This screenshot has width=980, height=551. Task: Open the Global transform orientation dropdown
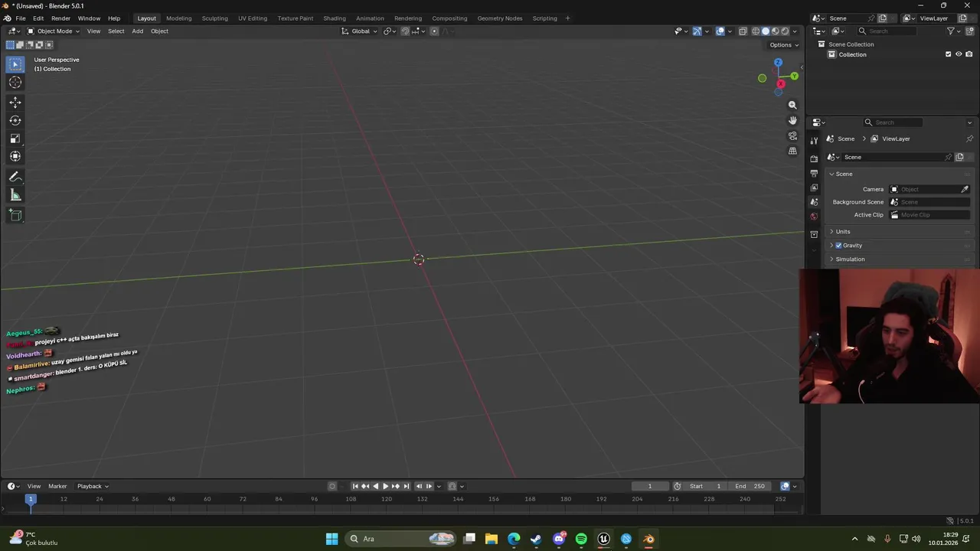(358, 31)
